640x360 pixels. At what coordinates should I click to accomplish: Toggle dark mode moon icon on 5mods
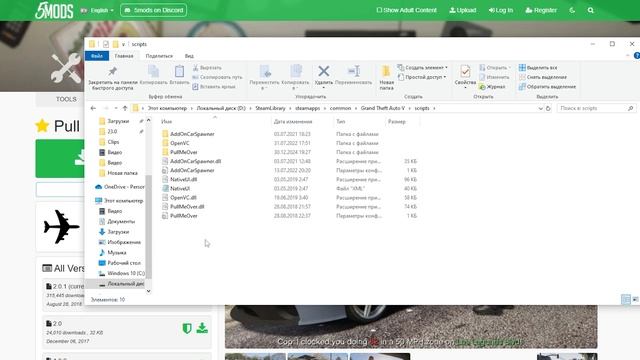(x=572, y=10)
